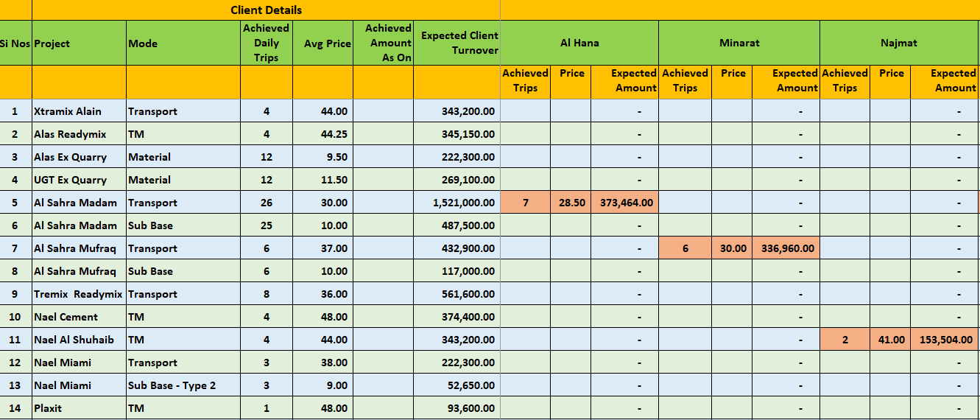980x420 pixels.
Task: Select the Minarat group header cell
Action: click(x=739, y=43)
